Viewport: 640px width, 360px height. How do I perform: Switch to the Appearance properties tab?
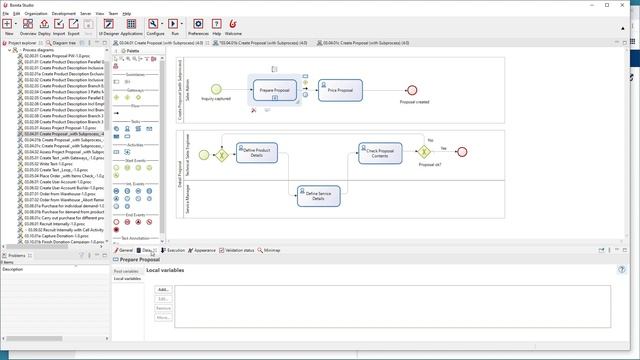tap(202, 250)
